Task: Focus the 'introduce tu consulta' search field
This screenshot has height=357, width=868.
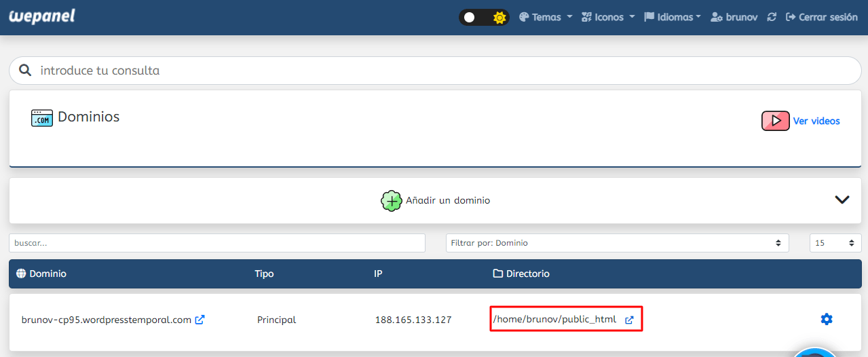Action: (x=435, y=71)
